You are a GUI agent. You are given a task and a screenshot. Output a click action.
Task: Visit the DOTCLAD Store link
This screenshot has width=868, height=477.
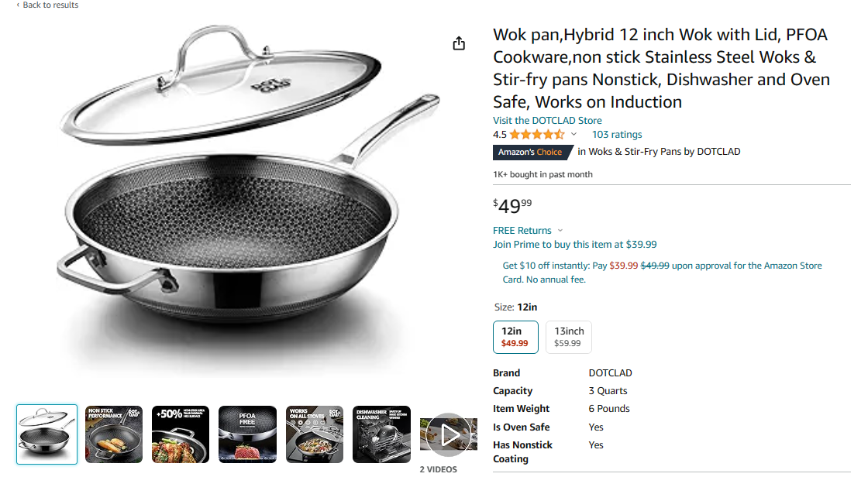(547, 121)
